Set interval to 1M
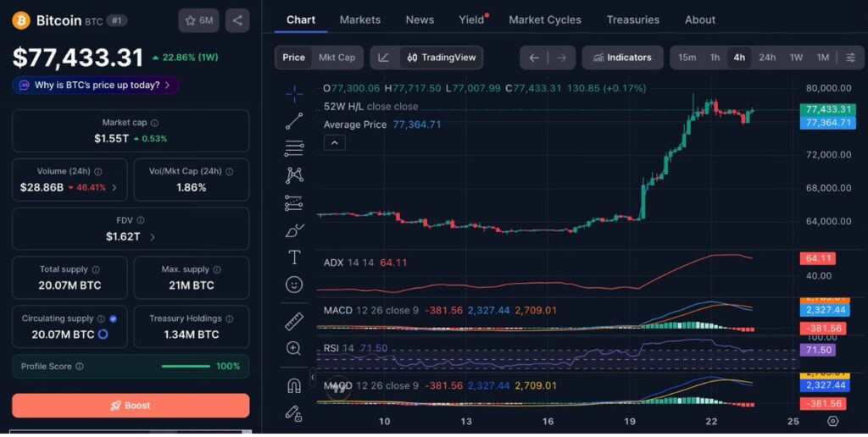 (x=823, y=58)
